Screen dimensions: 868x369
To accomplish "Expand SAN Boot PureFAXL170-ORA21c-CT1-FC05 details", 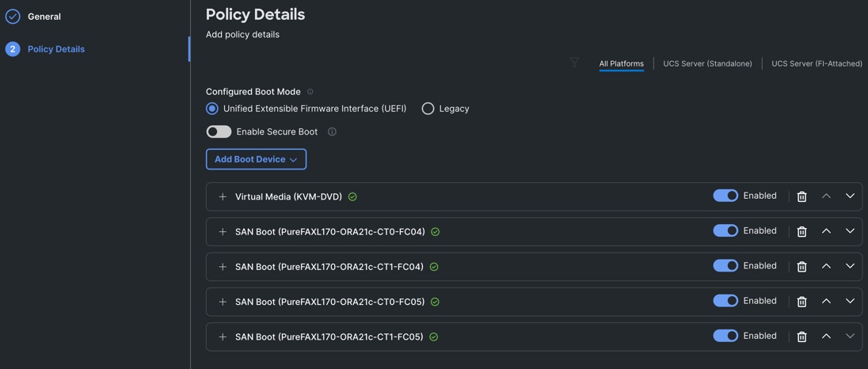I will pos(223,337).
